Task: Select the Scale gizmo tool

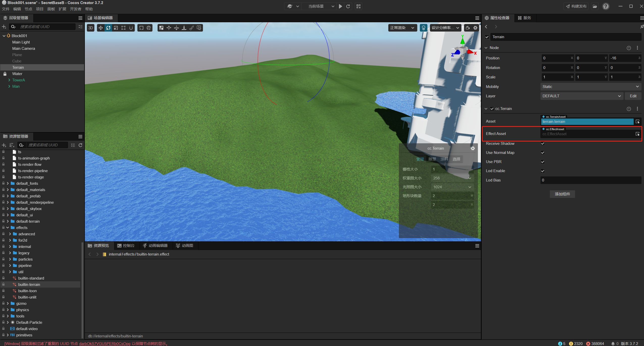Action: [x=116, y=28]
